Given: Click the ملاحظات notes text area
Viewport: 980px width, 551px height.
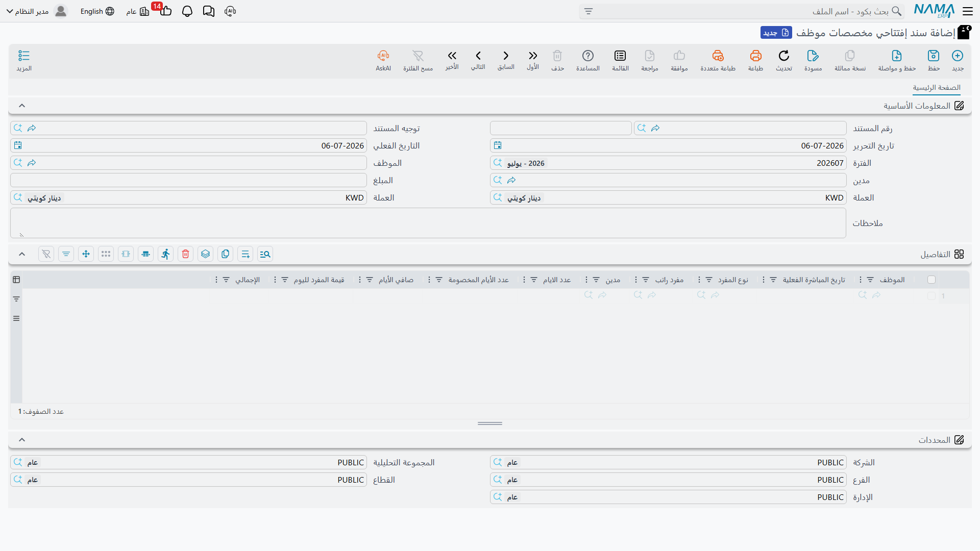Looking at the screenshot, I should tap(428, 223).
